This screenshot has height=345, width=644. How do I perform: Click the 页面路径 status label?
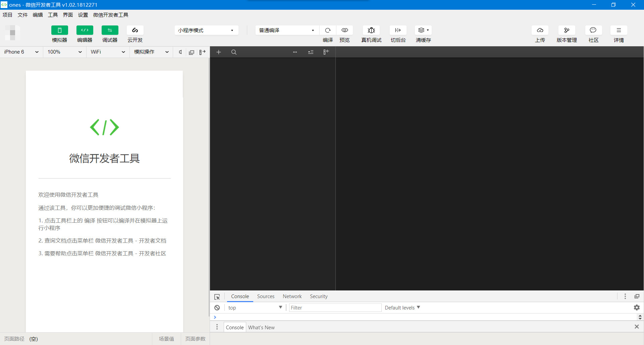pyautogui.click(x=14, y=339)
